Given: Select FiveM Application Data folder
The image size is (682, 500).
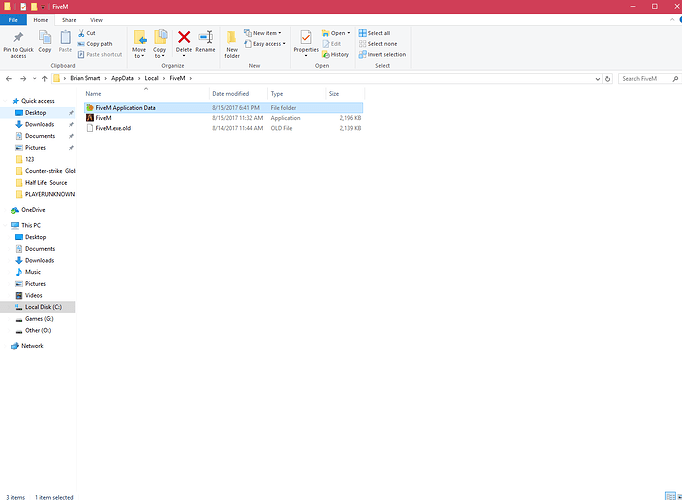Looking at the screenshot, I should click(x=223, y=107).
